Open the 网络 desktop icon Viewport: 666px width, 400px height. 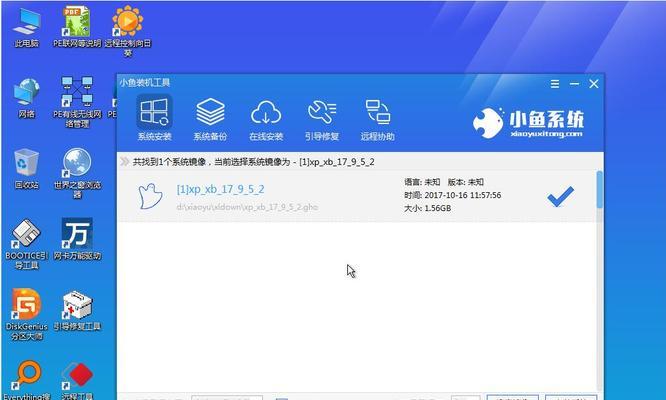coord(26,98)
